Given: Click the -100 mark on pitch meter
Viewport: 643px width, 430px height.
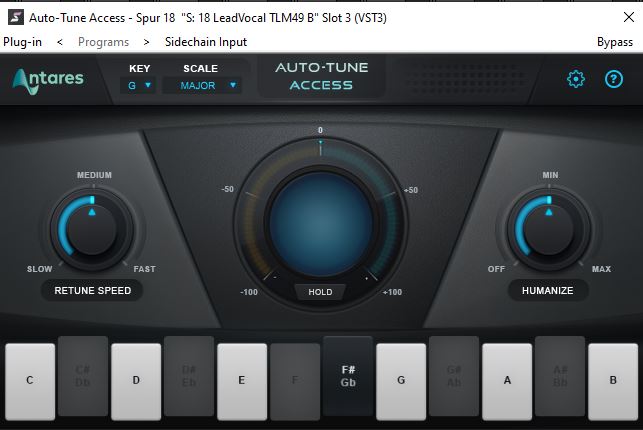Looking at the screenshot, I should [x=249, y=292].
